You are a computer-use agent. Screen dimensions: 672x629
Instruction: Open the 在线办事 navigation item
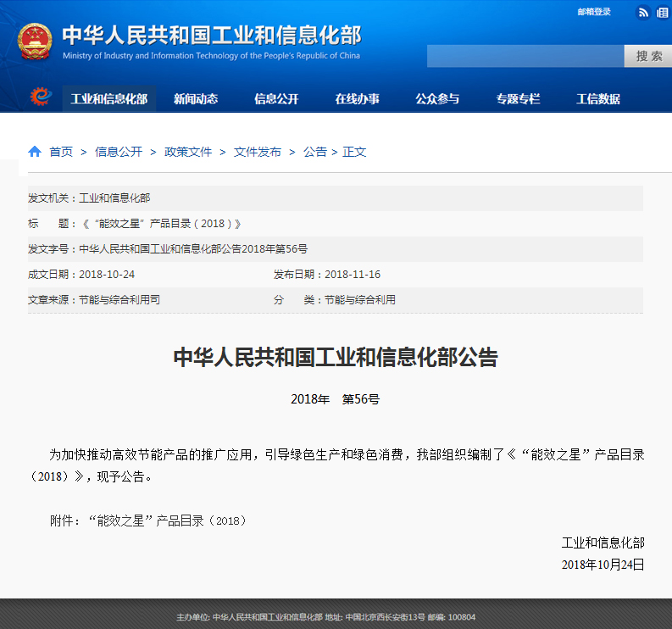(x=357, y=99)
